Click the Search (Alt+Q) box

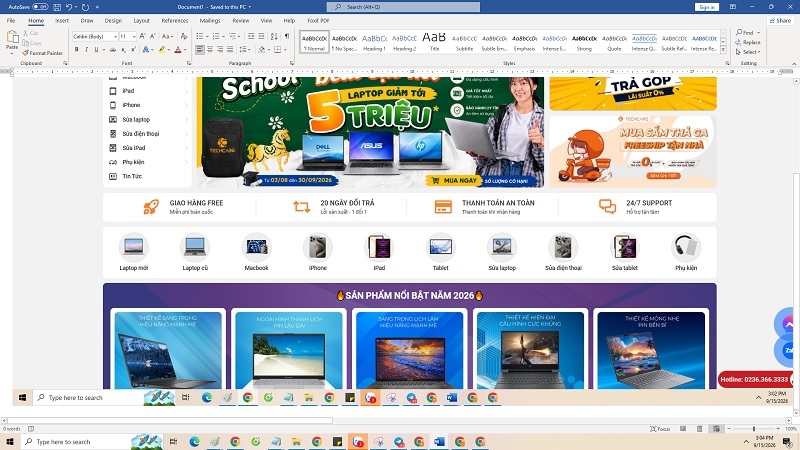tap(403, 7)
